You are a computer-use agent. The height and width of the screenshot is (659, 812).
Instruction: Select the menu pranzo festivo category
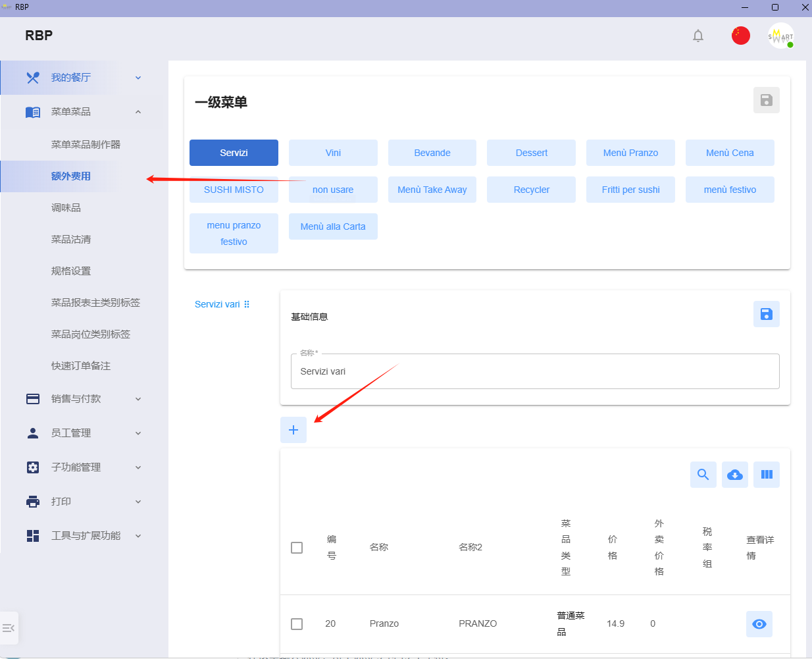coord(234,234)
